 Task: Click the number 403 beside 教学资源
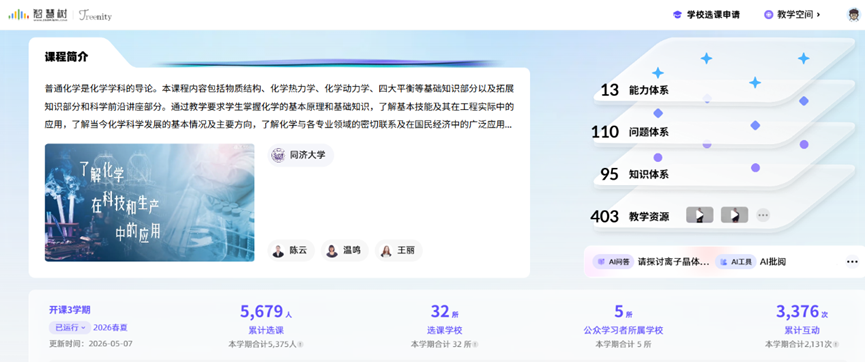click(x=605, y=216)
